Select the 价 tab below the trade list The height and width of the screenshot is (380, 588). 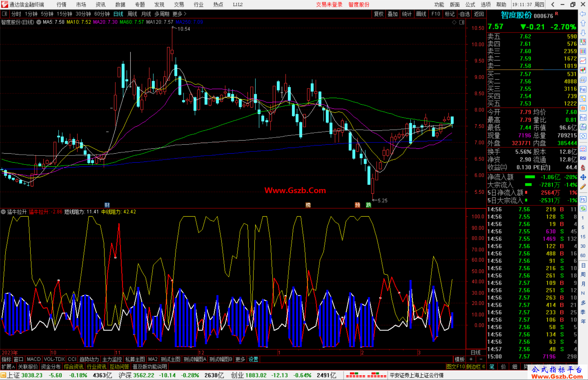[503, 367]
